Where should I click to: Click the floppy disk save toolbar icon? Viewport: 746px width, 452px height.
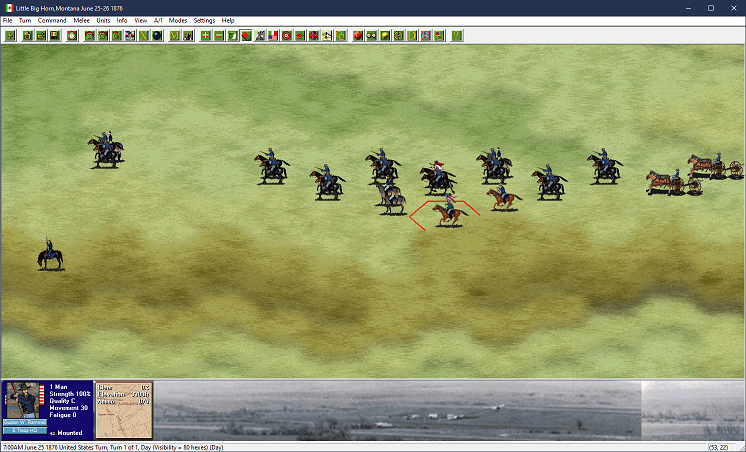click(x=55, y=36)
